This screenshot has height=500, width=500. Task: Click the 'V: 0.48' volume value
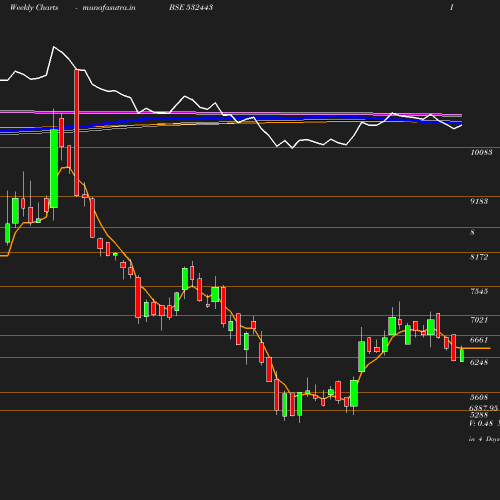(481, 423)
